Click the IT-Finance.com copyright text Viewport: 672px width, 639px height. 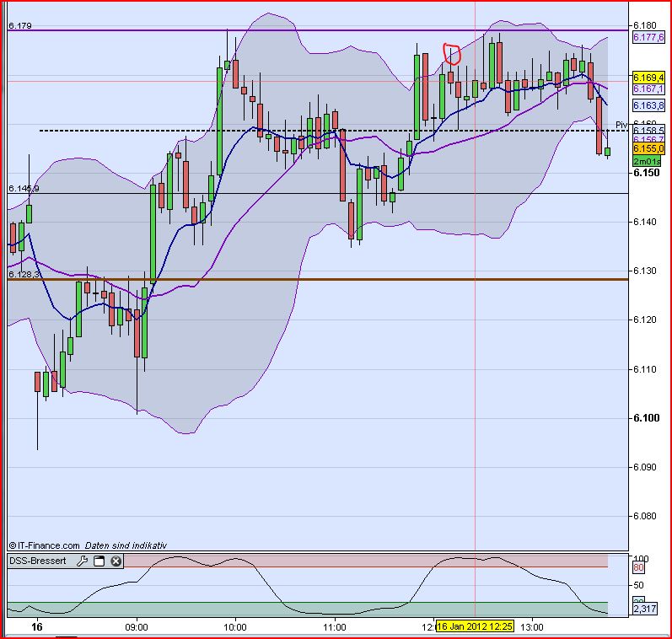tap(44, 545)
